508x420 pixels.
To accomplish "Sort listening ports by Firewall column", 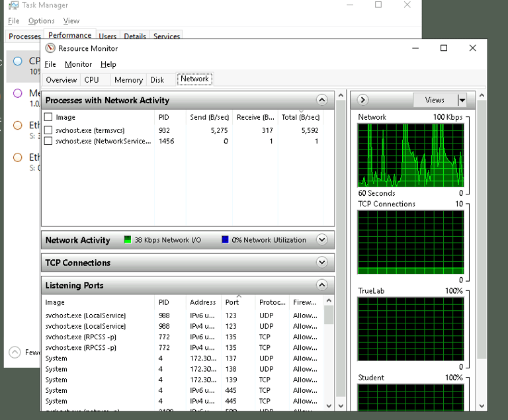I will [306, 302].
